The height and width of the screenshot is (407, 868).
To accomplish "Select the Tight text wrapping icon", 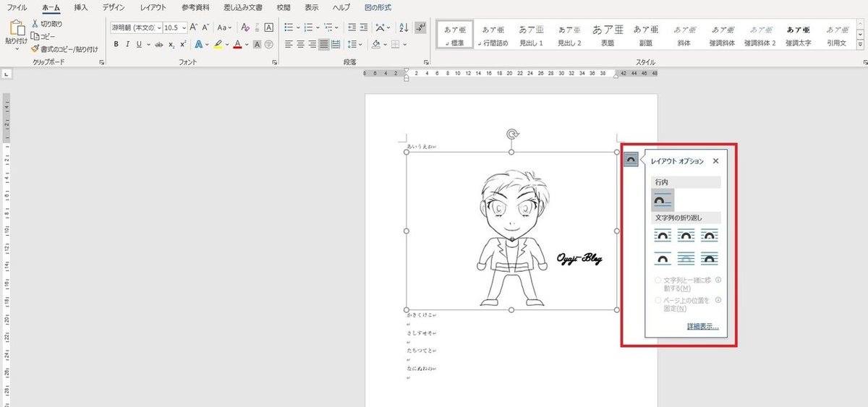I will 686,236.
